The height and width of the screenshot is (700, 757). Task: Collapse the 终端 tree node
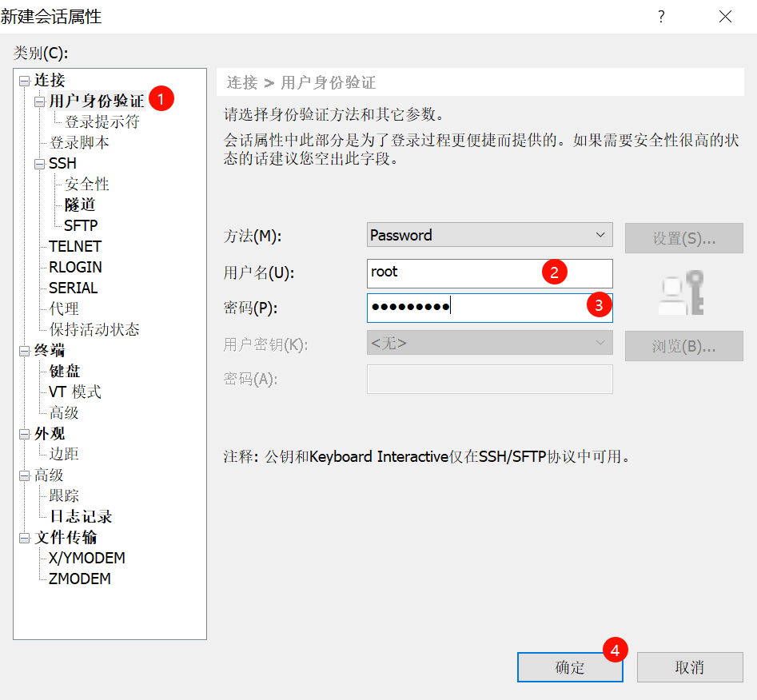tap(24, 351)
